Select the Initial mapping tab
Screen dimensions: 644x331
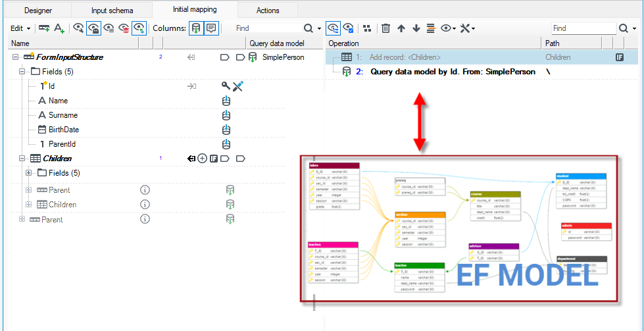pos(195,9)
